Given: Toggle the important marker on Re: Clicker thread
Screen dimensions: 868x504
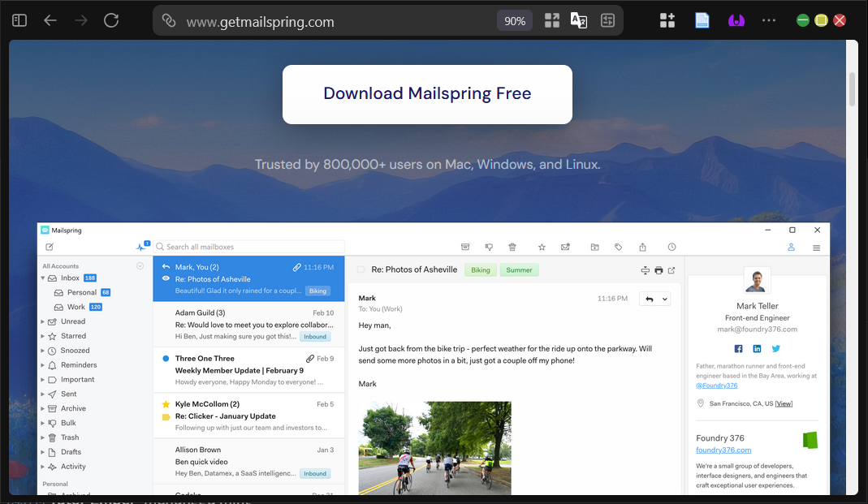Looking at the screenshot, I should coord(166,416).
